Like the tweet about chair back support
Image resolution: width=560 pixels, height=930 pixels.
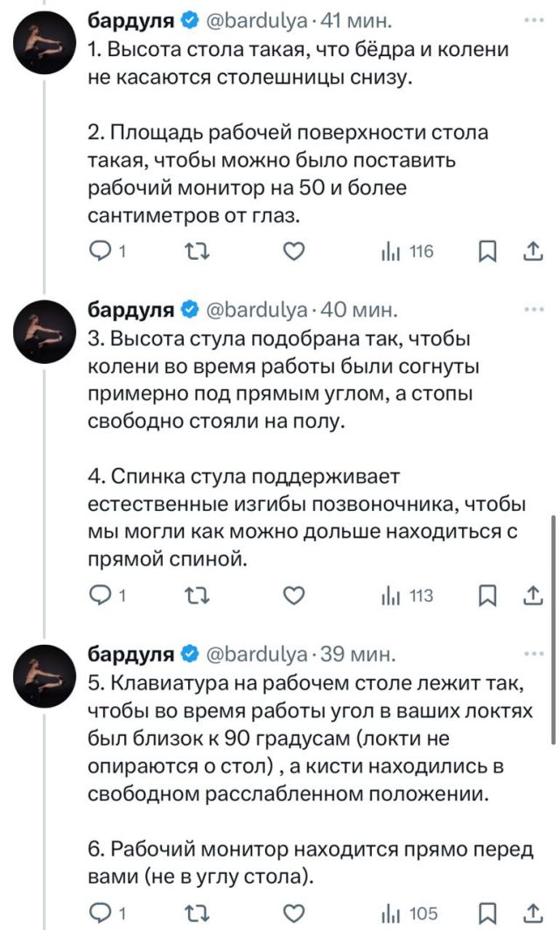[295, 596]
